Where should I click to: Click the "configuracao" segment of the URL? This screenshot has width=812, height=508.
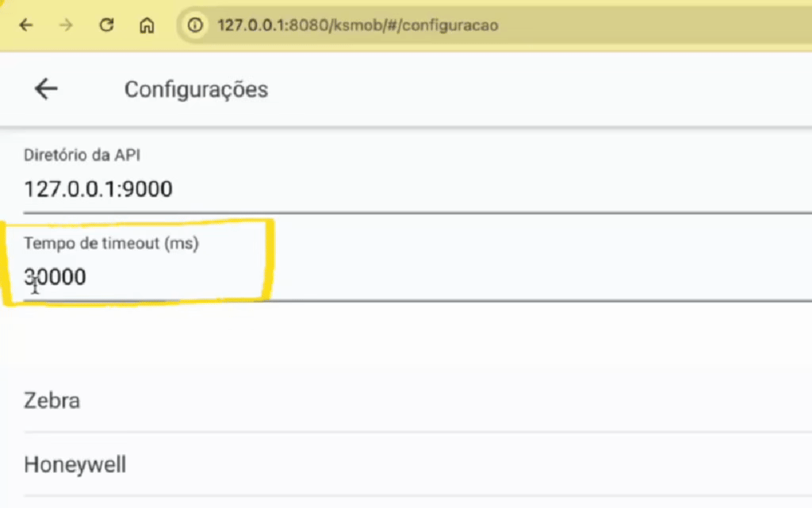click(453, 25)
